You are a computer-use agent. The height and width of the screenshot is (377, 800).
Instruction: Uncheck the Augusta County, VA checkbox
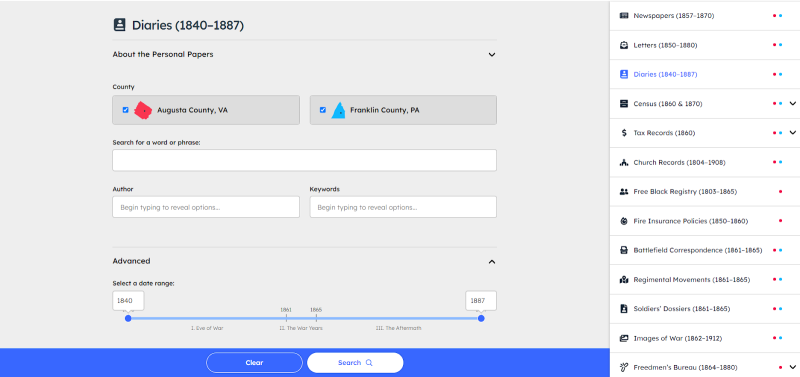point(126,110)
